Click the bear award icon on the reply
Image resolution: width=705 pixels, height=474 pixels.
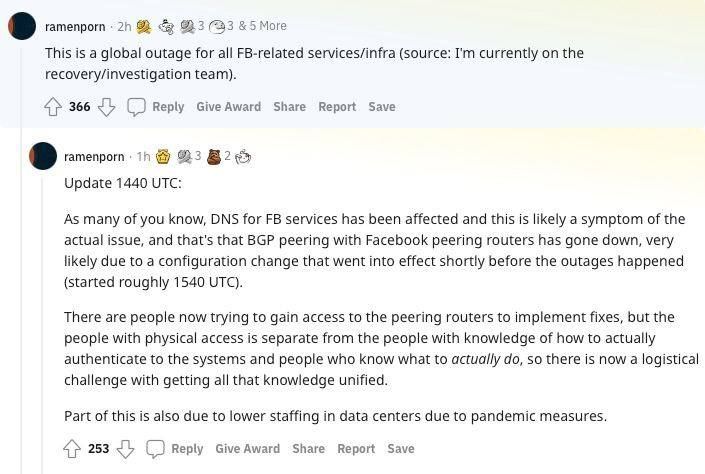click(x=214, y=157)
